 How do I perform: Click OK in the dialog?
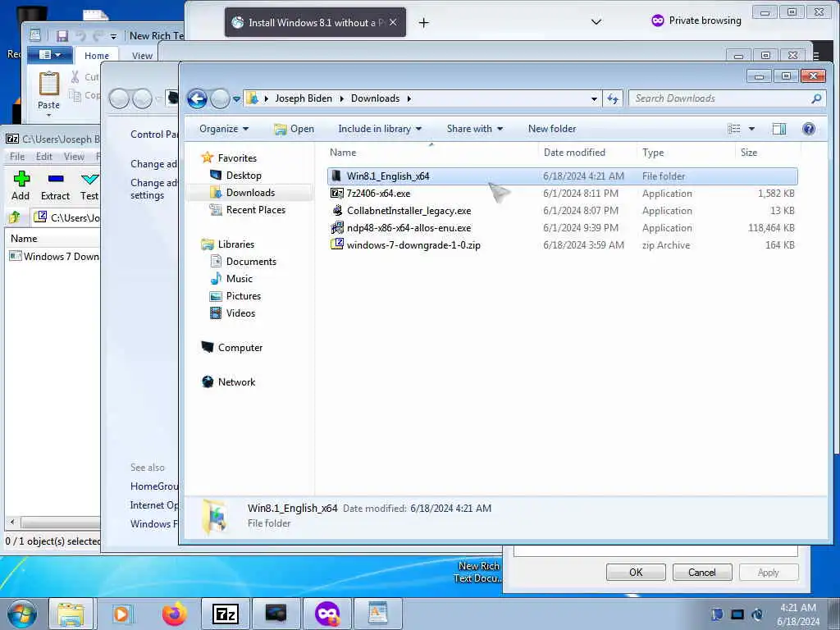pyautogui.click(x=636, y=572)
